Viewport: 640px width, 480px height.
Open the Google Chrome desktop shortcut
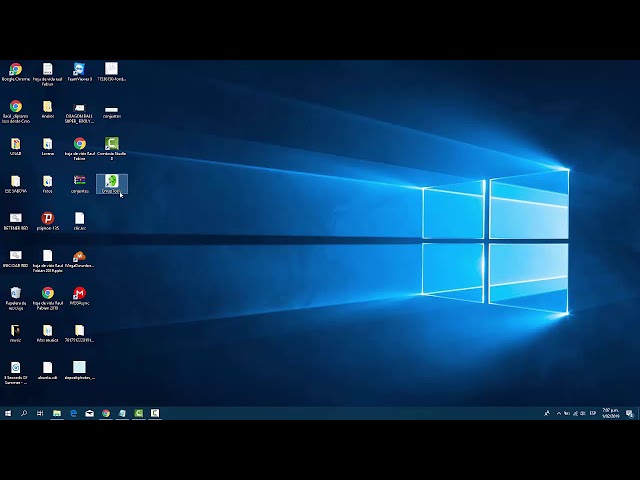[15, 70]
